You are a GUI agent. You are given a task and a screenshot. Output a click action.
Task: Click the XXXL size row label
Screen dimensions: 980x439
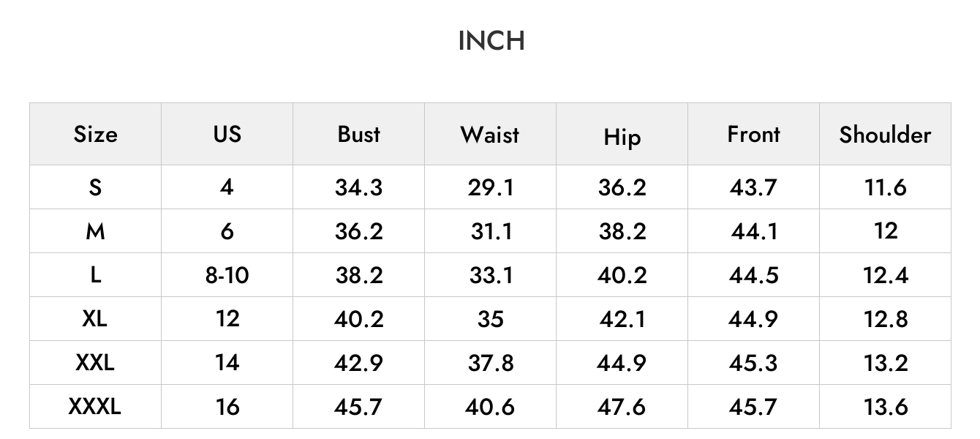95,406
